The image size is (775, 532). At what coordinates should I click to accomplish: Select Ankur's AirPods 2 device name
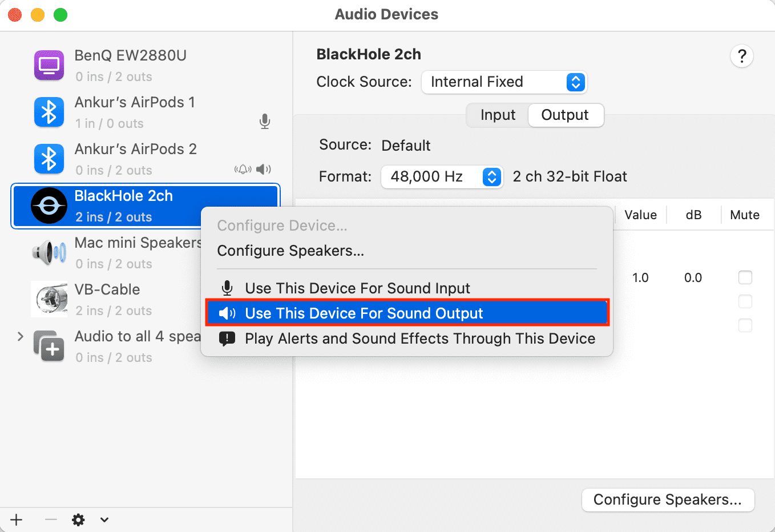tap(135, 149)
